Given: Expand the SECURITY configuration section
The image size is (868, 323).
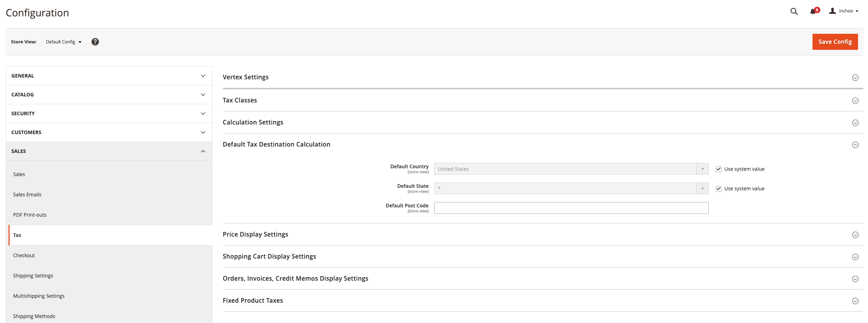Looking at the screenshot, I should (x=109, y=113).
